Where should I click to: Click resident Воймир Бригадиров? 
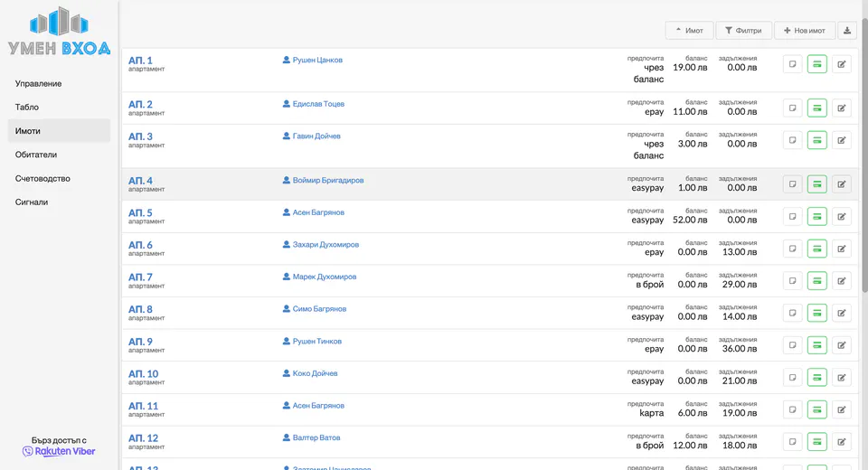327,181
